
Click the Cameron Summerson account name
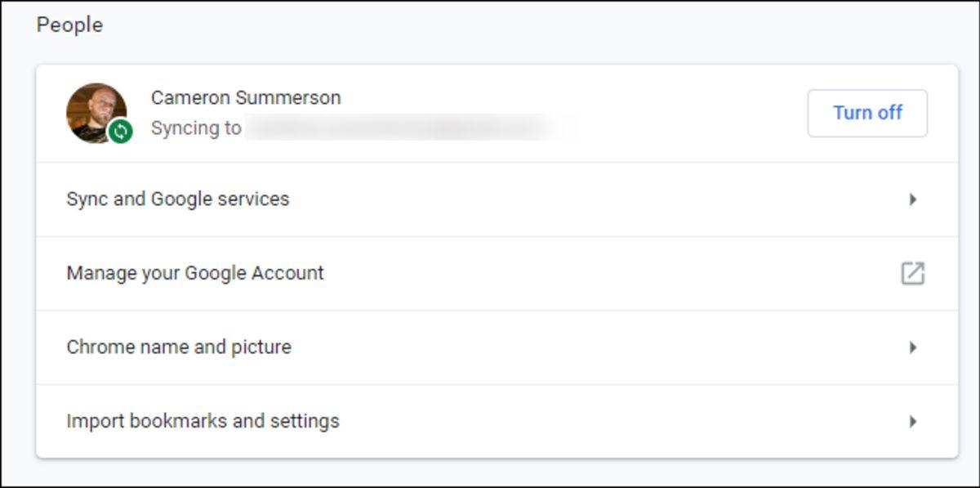click(246, 98)
